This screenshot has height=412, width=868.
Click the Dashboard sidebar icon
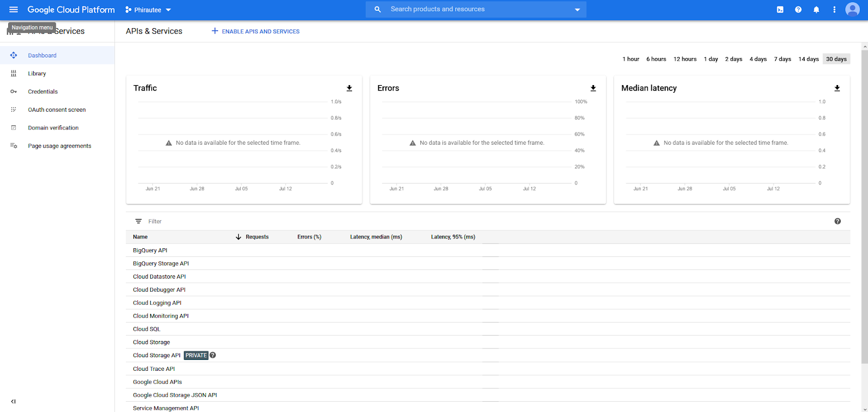(14, 55)
